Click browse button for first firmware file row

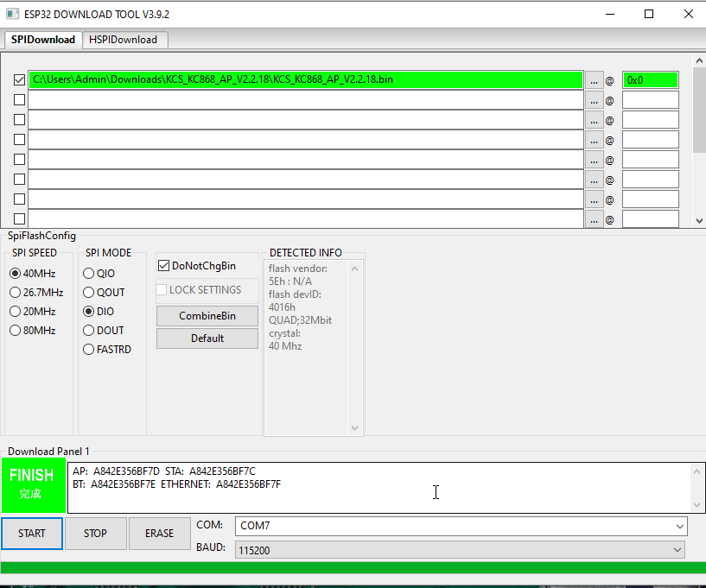click(x=594, y=80)
